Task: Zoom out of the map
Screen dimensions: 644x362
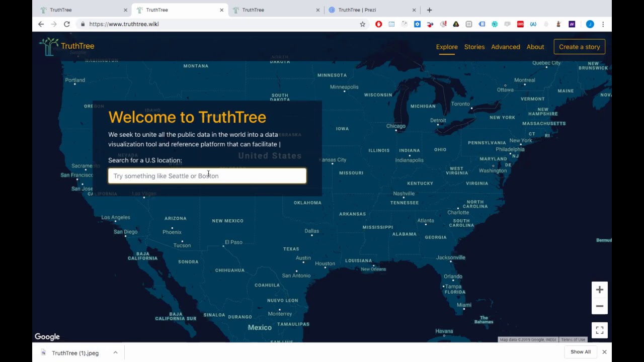Action: (x=600, y=306)
